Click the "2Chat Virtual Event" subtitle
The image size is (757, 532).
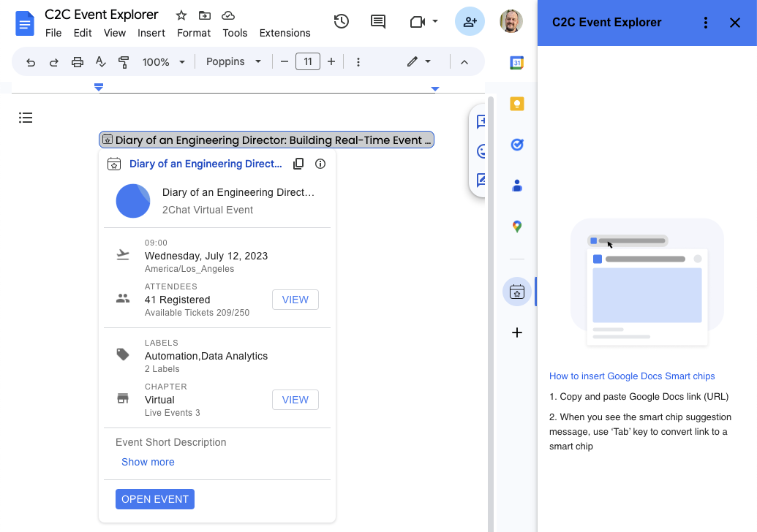[x=208, y=210]
